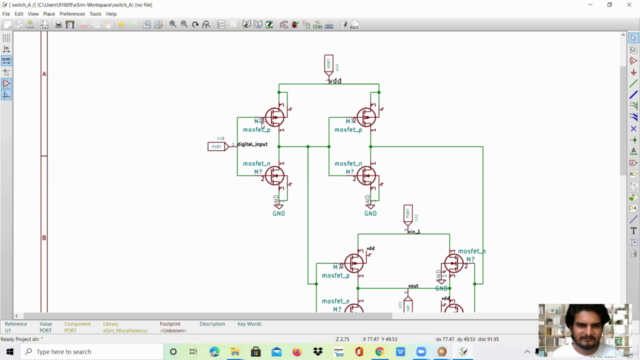Open File Explorer from the taskbar
The height and width of the screenshot is (360, 640).
click(235, 351)
